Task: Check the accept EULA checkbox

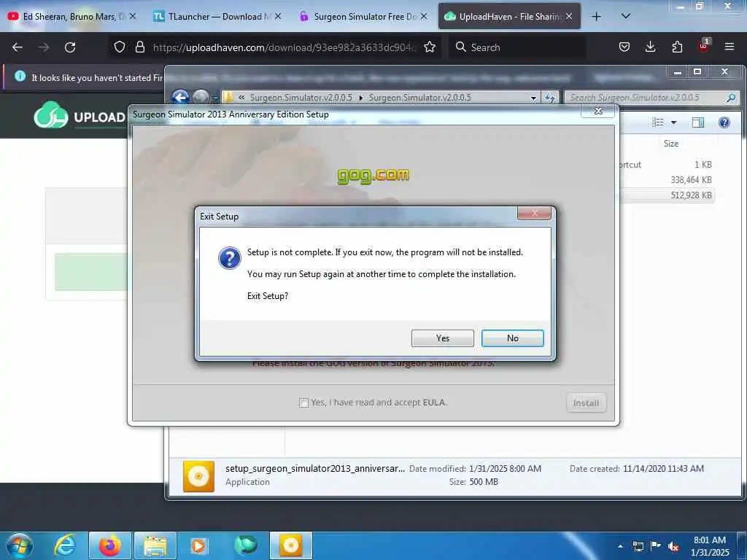Action: (x=303, y=402)
